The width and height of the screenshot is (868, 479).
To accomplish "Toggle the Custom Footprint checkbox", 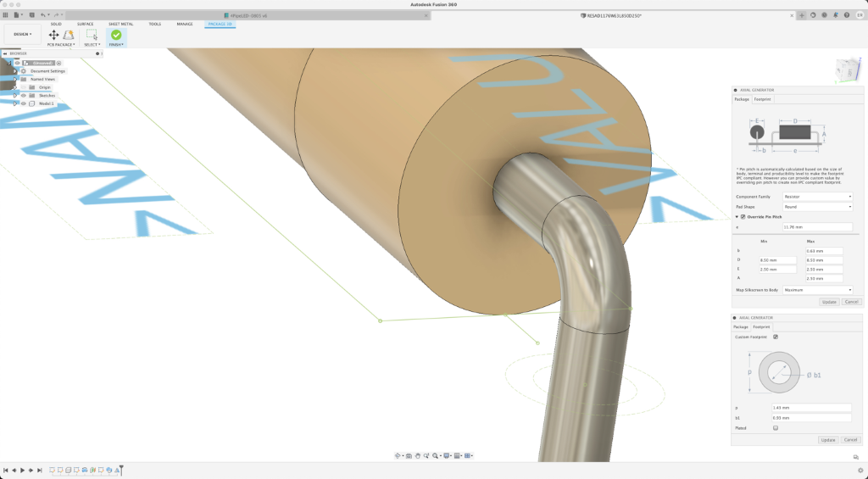I will (x=776, y=337).
